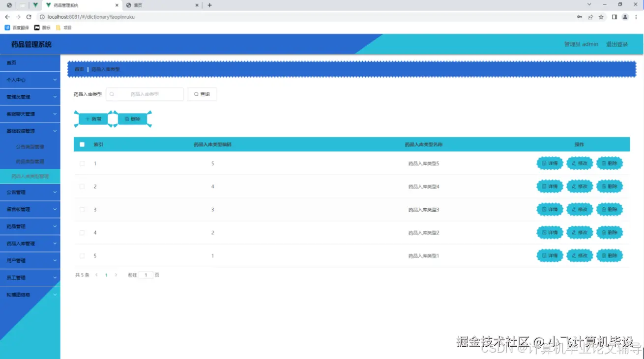This screenshot has width=644, height=359.
Task: Open the 图标 bookmark
Action: tap(42, 28)
